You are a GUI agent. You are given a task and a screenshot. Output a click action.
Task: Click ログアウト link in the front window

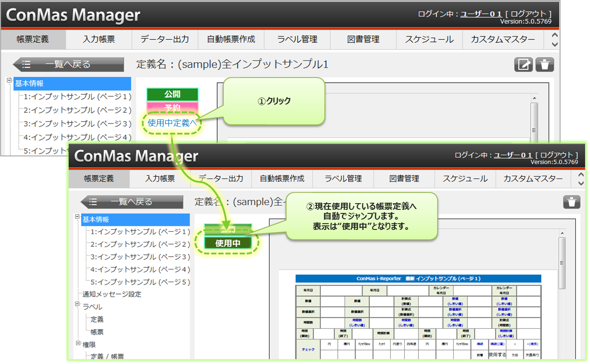(x=557, y=155)
